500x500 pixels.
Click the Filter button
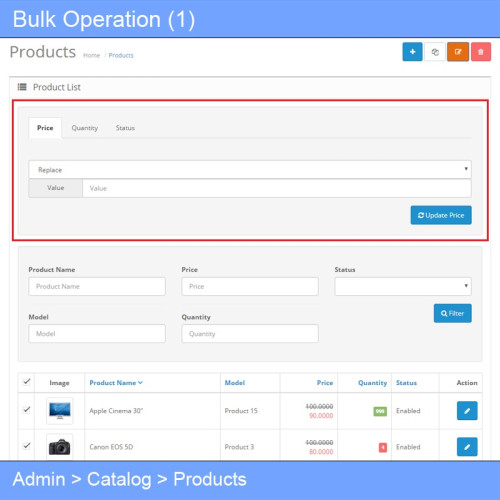click(453, 313)
